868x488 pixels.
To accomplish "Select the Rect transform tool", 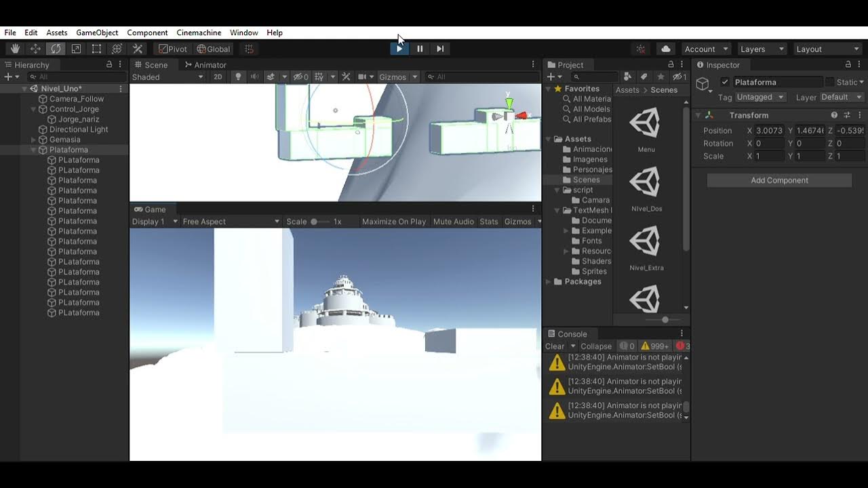I will tap(96, 49).
